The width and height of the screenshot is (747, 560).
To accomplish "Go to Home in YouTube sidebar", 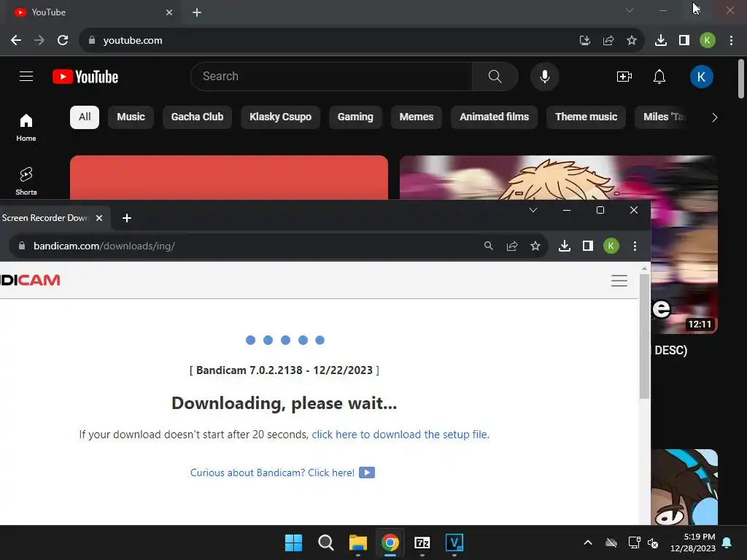I will point(26,128).
